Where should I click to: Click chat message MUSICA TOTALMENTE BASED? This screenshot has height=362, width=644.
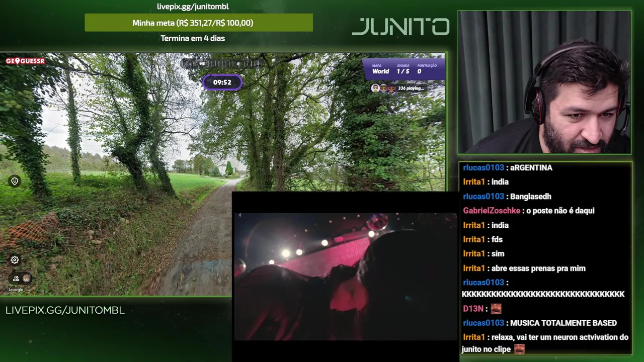tap(563, 323)
